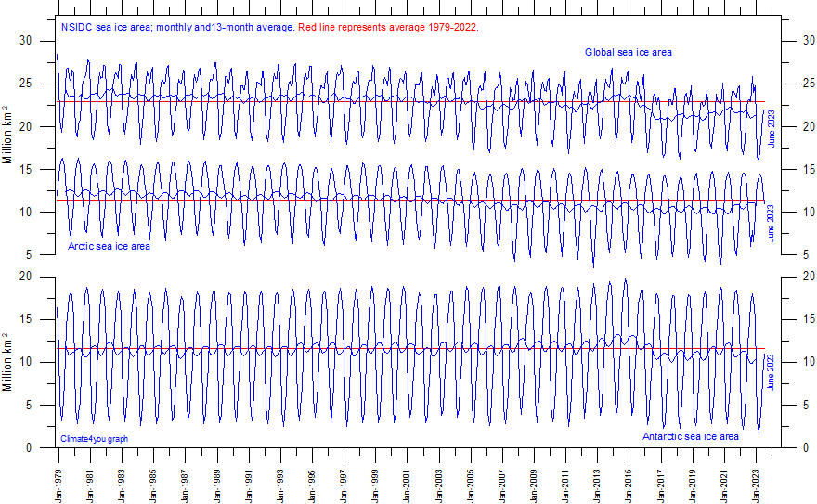
Task: Pick the Jan-2001 x-axis date label
Action: click(x=408, y=477)
